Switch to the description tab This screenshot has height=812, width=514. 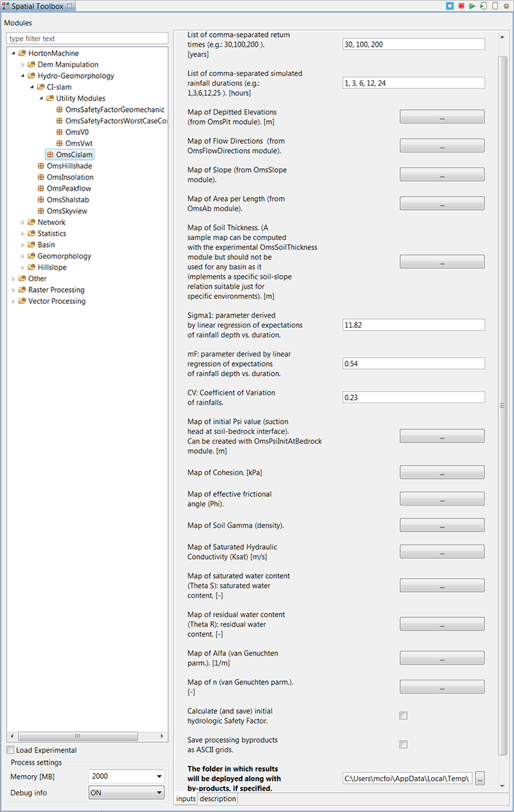(x=217, y=799)
